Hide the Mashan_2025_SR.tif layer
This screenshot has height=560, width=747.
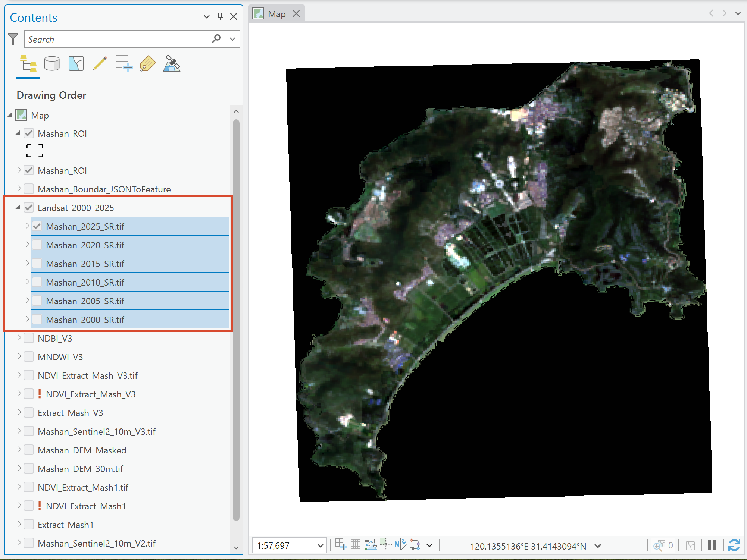point(37,226)
